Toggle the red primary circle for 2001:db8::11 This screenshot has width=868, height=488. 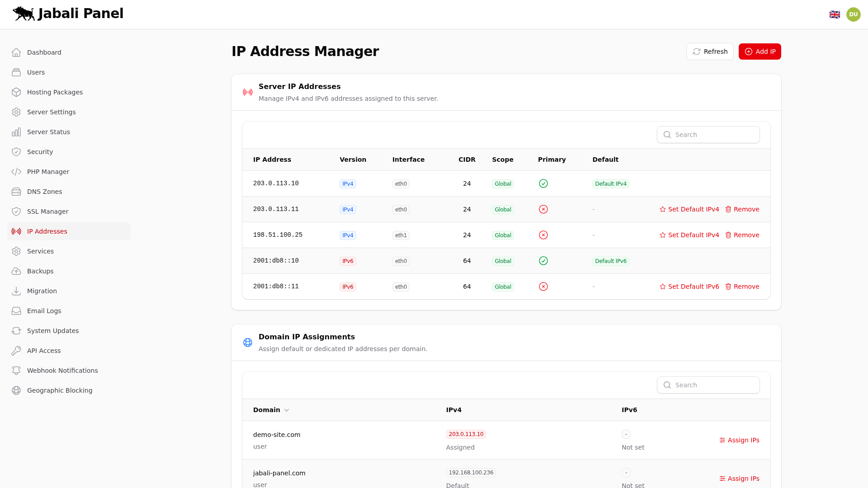(x=543, y=286)
